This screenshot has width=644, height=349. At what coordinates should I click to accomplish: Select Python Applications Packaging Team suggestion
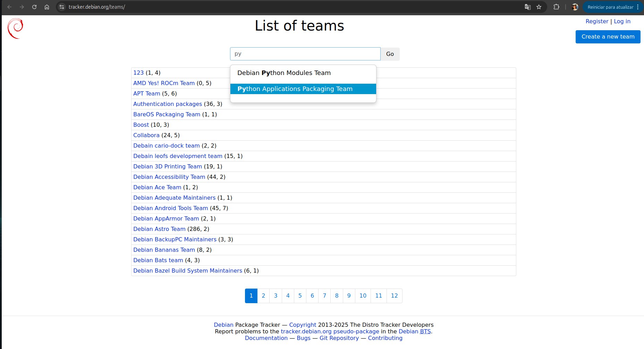303,89
